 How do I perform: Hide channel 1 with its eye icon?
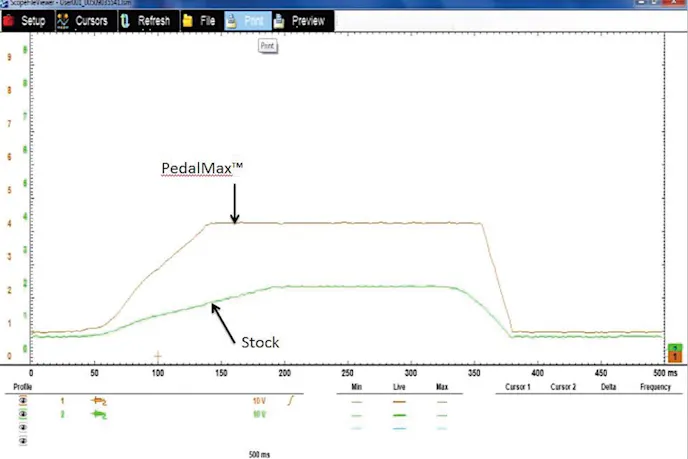pos(22,400)
